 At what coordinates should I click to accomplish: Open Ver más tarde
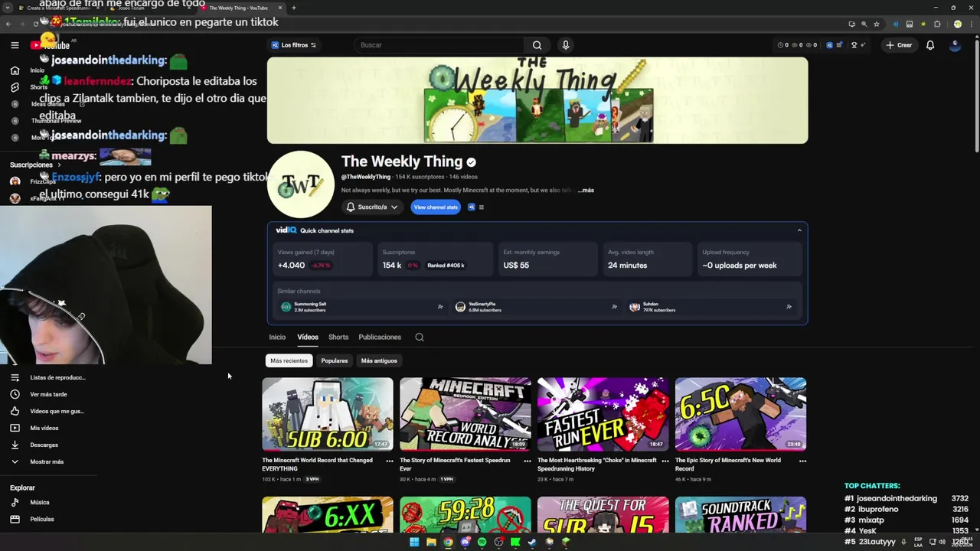[47, 394]
